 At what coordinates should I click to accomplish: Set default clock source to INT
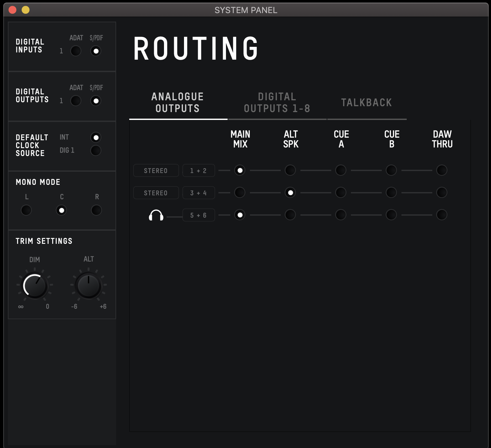96,137
